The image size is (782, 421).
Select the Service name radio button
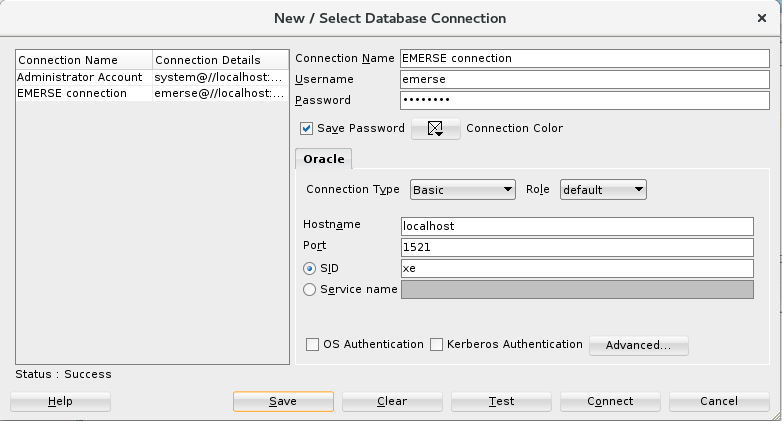[x=309, y=289]
